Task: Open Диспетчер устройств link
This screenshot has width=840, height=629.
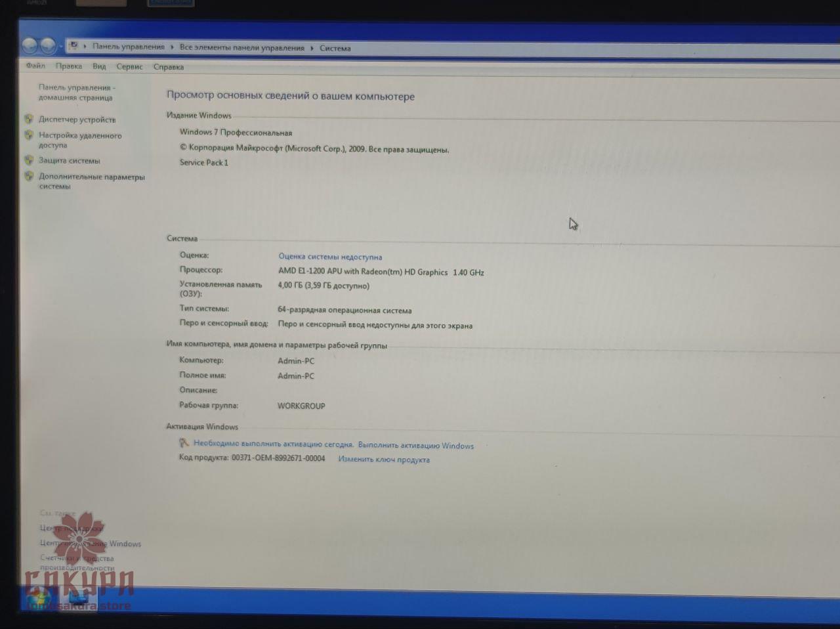Action: tap(77, 119)
